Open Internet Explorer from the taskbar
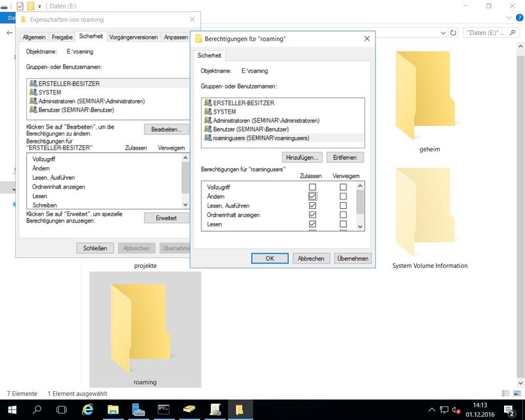The width and height of the screenshot is (525, 420). pyautogui.click(x=87, y=410)
